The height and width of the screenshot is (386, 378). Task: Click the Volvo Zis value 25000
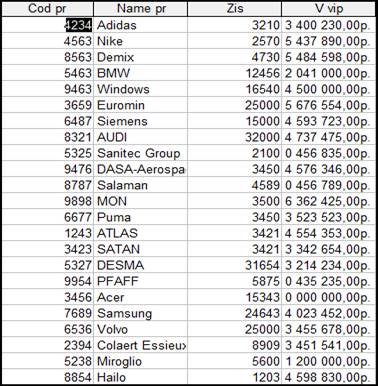(x=235, y=329)
